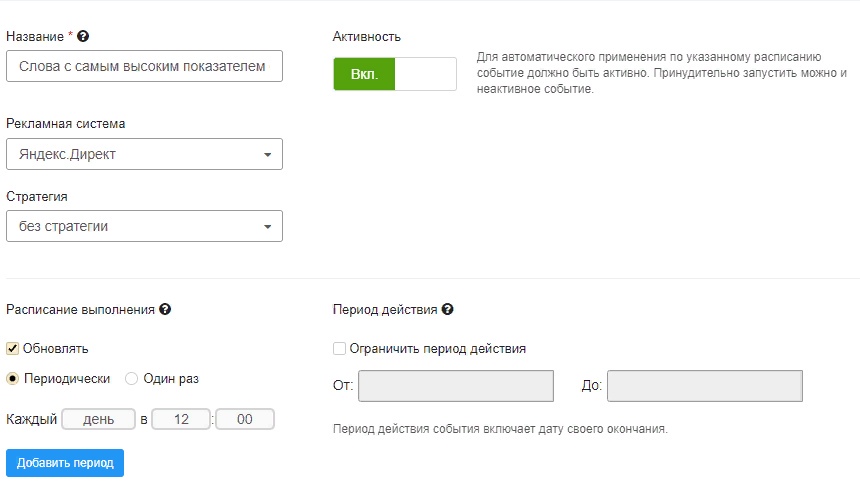Expand the Стратегия dropdown showing без стратегии

click(x=144, y=226)
